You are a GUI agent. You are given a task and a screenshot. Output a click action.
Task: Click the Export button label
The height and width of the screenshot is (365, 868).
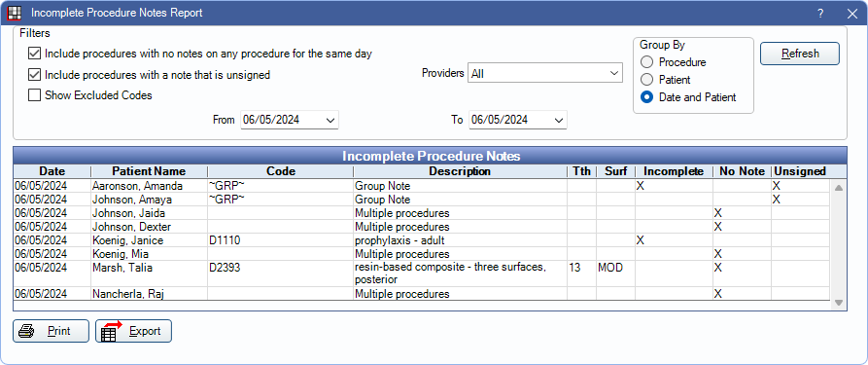pyautogui.click(x=145, y=331)
